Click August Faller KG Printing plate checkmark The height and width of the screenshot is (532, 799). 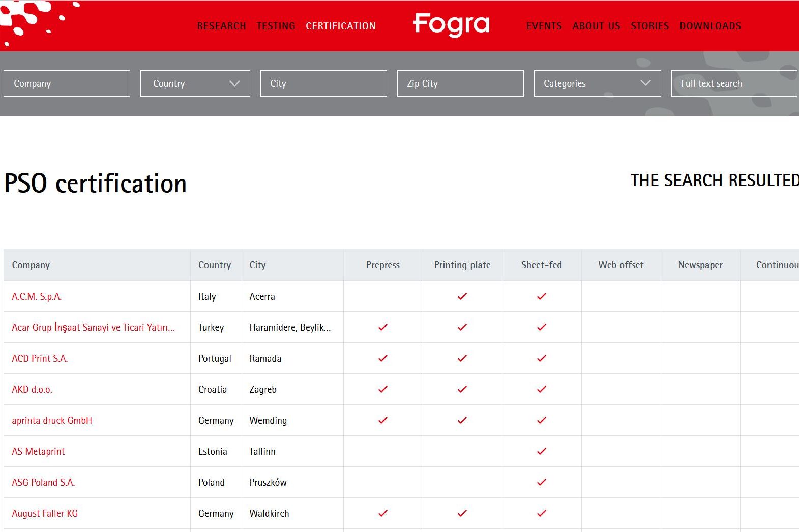(462, 513)
